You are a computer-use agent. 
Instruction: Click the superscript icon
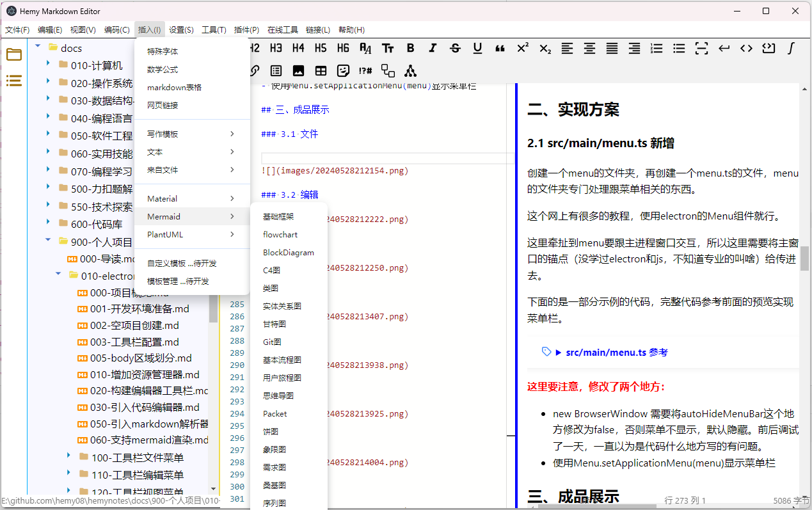pyautogui.click(x=523, y=48)
